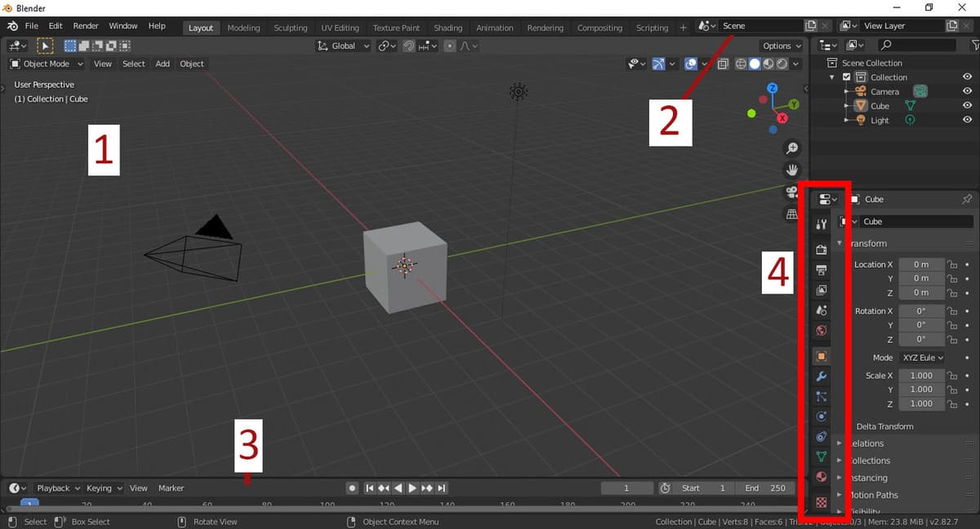Open the Marker menu in timeline
Viewport: 980px width, 529px height.
coord(171,488)
